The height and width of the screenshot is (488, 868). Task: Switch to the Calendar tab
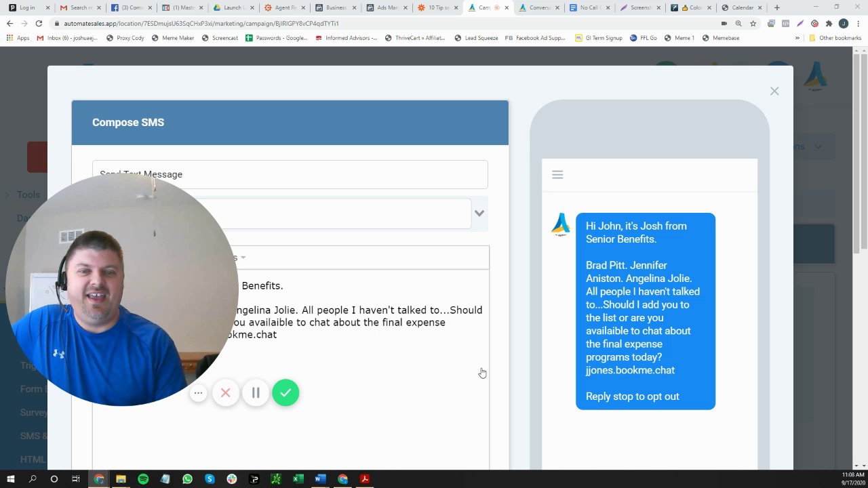point(743,7)
